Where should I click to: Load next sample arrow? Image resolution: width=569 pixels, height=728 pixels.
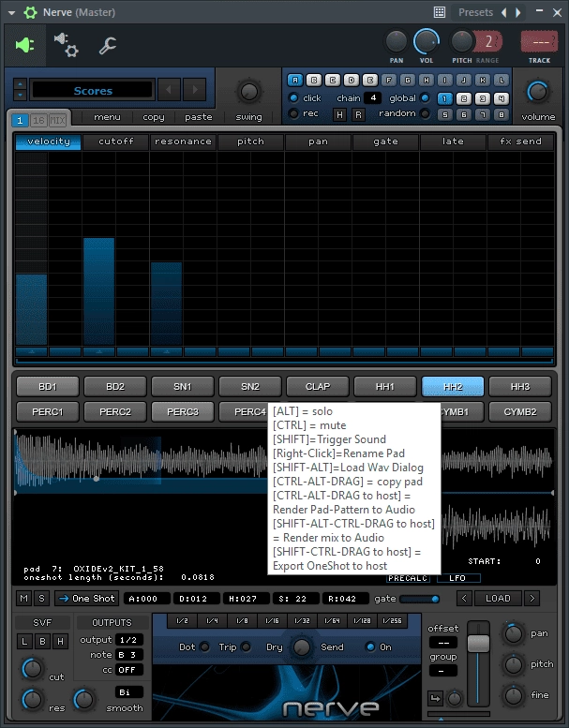pyautogui.click(x=532, y=599)
